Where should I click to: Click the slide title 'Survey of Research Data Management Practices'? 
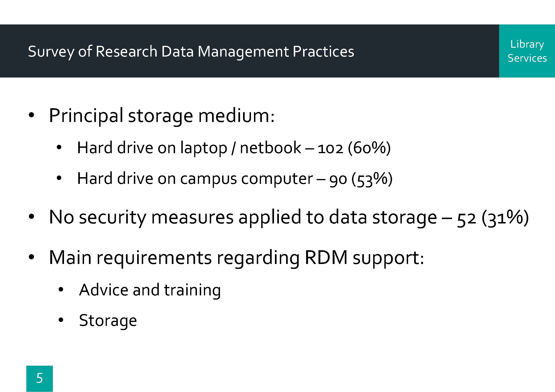click(191, 52)
